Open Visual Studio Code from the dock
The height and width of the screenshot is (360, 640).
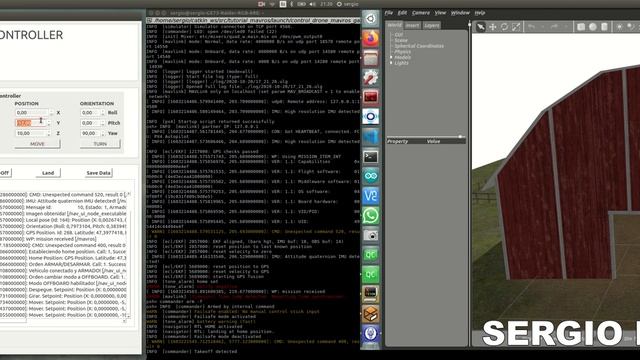[371, 137]
